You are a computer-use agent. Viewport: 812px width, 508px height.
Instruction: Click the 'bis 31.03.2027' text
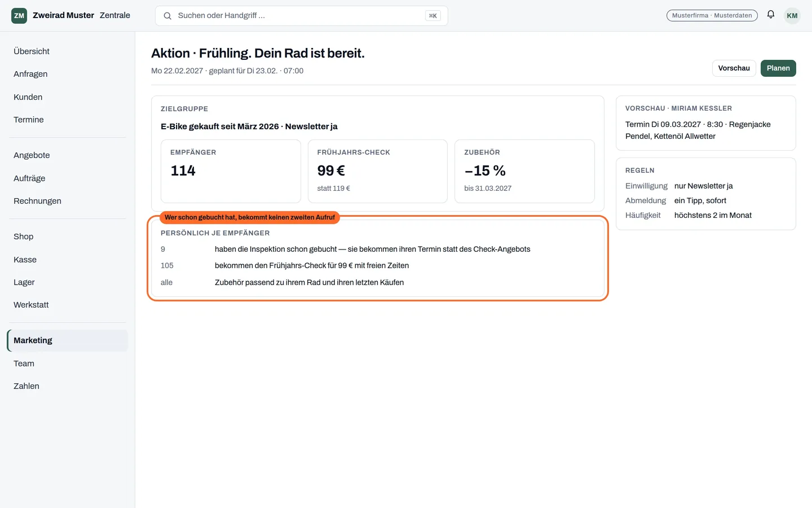click(x=488, y=189)
